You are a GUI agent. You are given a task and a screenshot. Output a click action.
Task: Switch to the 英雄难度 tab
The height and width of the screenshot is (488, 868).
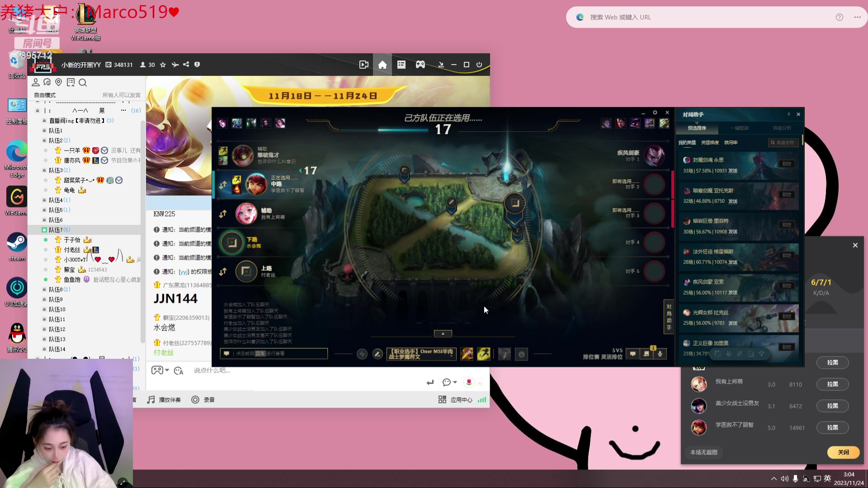tap(710, 142)
